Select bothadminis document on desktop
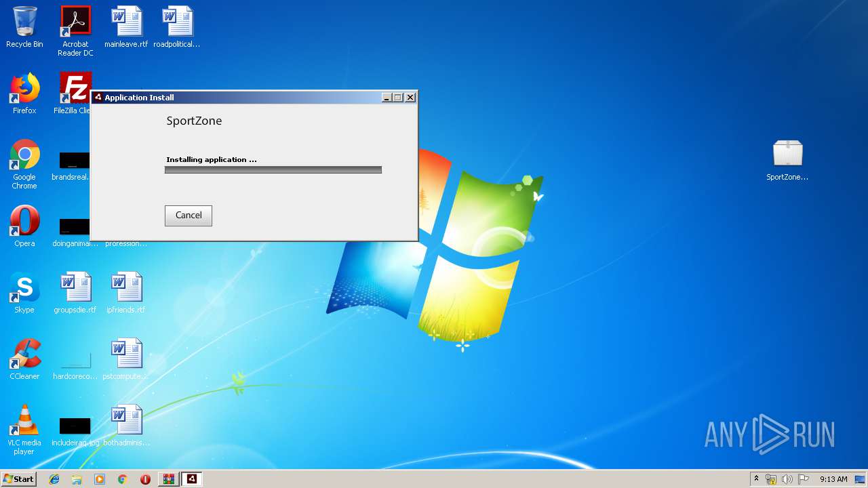Image resolution: width=868 pixels, height=488 pixels. click(126, 426)
